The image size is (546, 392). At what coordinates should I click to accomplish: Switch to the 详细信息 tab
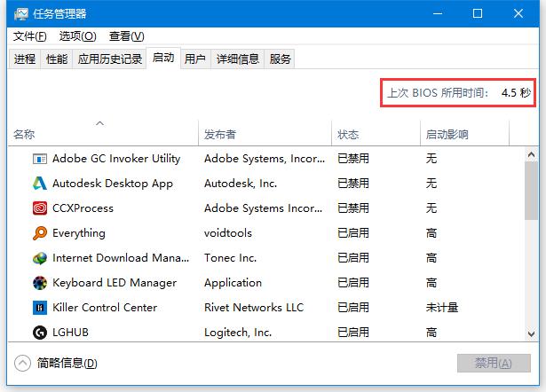tap(237, 59)
